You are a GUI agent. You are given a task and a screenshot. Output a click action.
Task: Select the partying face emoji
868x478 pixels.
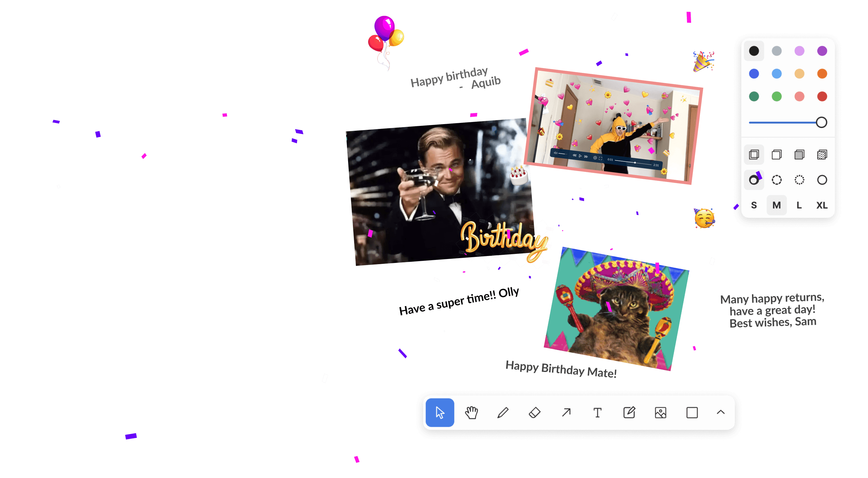click(705, 218)
